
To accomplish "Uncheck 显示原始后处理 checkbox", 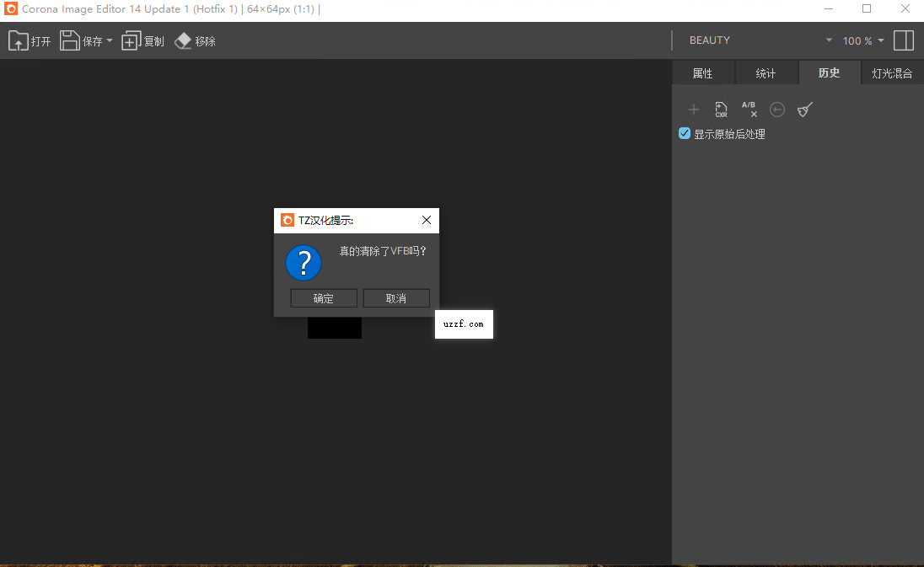I will 685,133.
